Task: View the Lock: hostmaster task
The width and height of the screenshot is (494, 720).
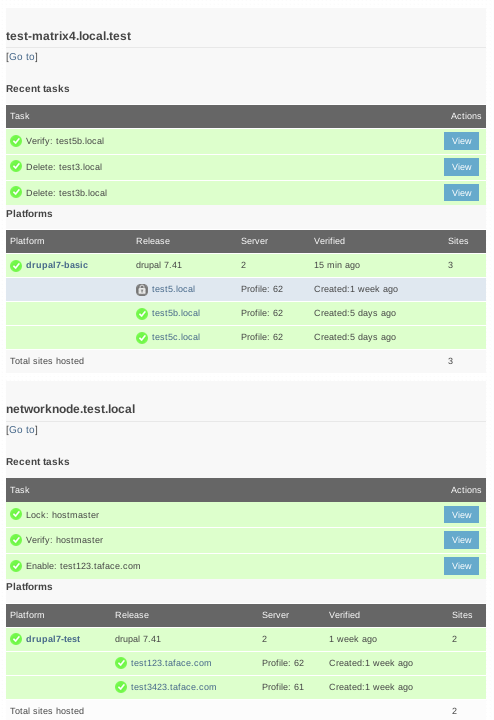Action: click(461, 515)
